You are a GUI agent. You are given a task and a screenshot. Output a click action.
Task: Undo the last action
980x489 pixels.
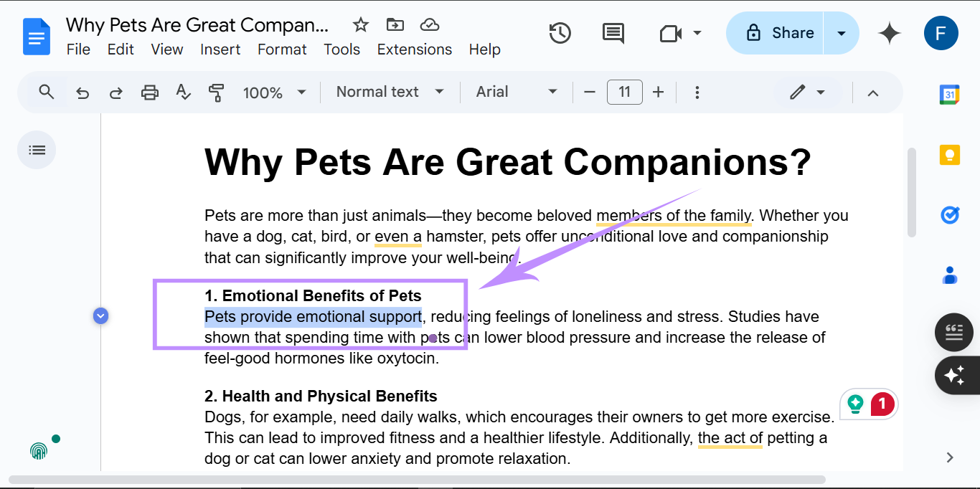[x=83, y=92]
